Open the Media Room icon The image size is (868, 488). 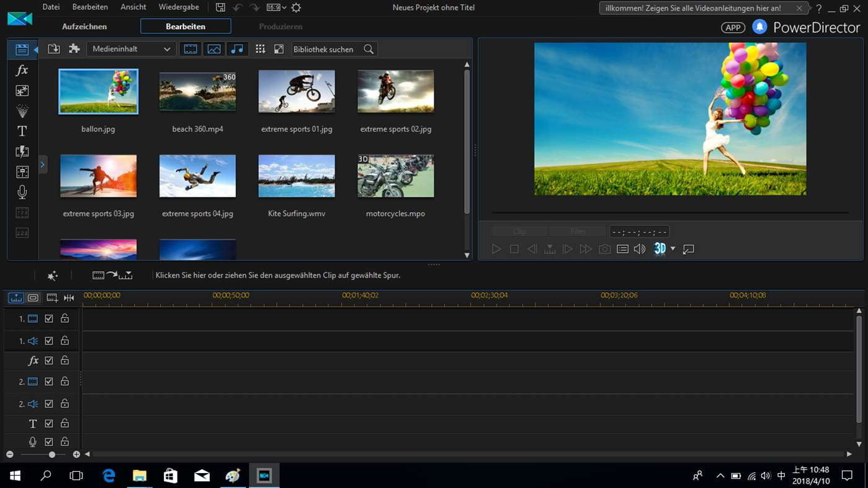coord(22,50)
